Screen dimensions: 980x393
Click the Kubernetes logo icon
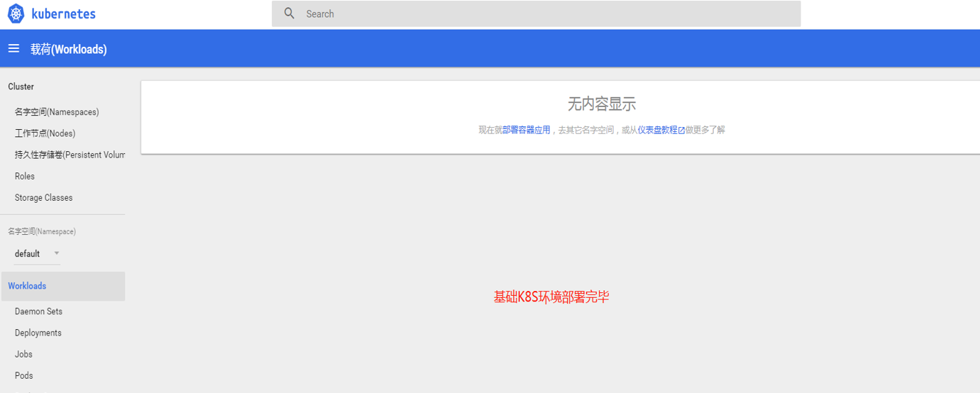click(16, 13)
